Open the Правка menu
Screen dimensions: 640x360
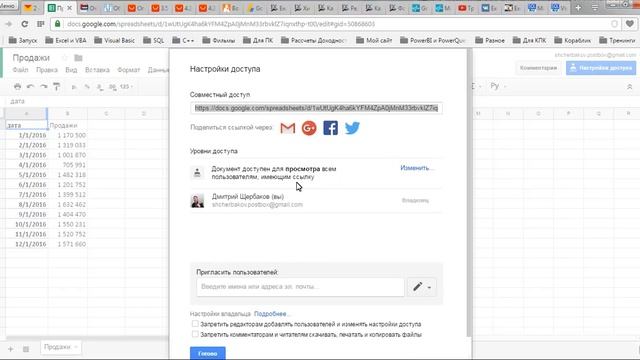[47, 70]
